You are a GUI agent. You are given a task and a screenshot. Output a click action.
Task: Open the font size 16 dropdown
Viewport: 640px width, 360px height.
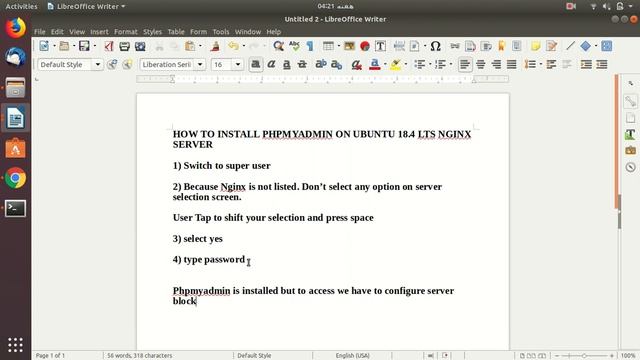point(238,64)
